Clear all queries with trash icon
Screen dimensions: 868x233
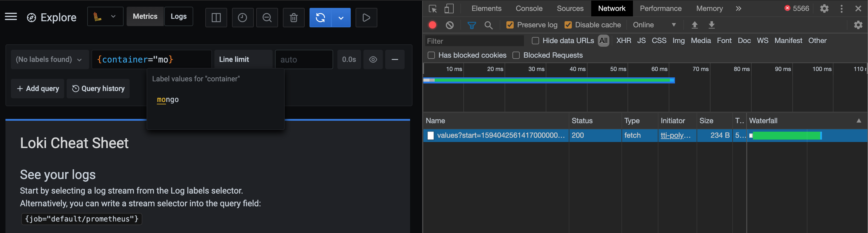click(293, 18)
